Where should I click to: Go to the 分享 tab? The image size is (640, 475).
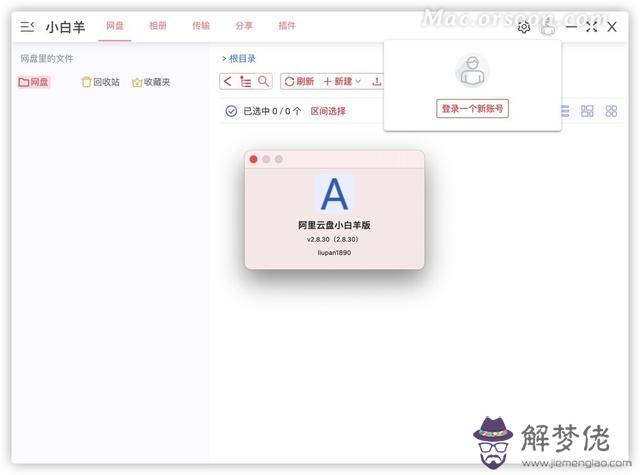tap(244, 26)
